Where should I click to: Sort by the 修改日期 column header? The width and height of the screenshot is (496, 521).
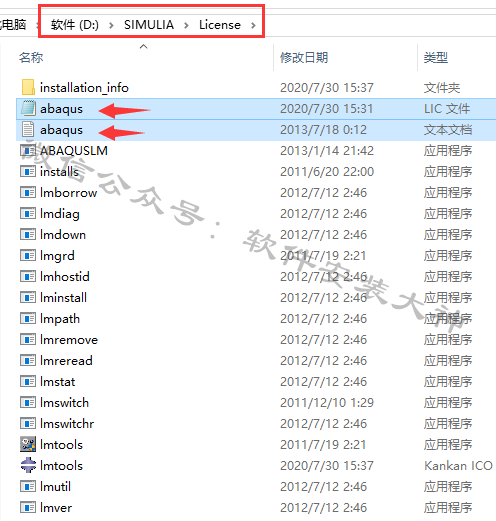[304, 58]
